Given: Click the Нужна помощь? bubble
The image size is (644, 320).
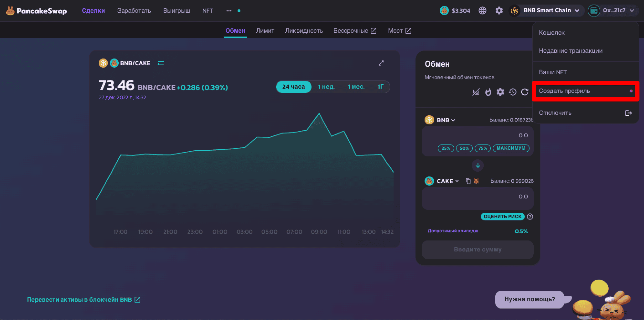Looking at the screenshot, I should [x=530, y=299].
